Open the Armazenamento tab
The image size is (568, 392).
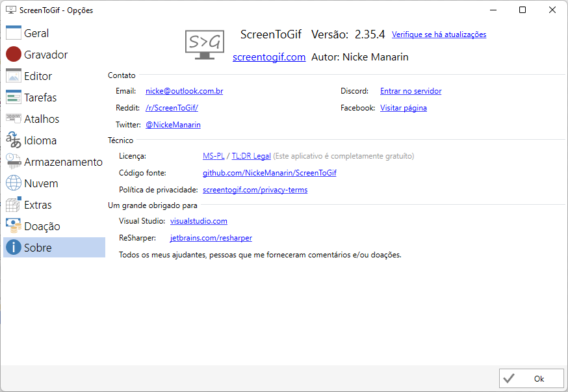[x=54, y=162]
